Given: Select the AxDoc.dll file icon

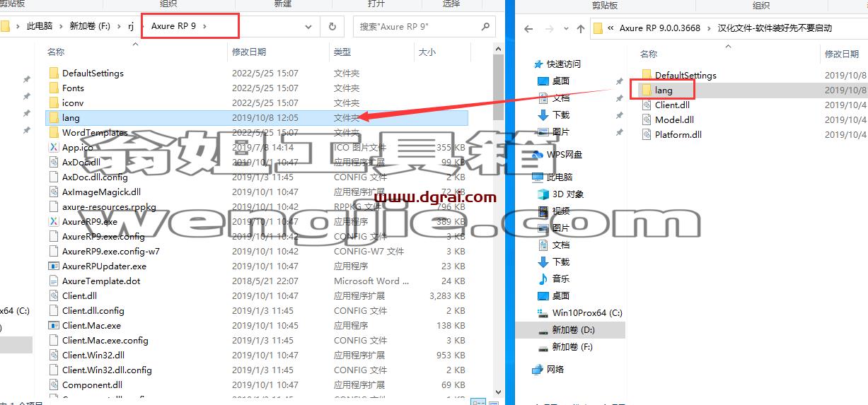Looking at the screenshot, I should [x=54, y=162].
